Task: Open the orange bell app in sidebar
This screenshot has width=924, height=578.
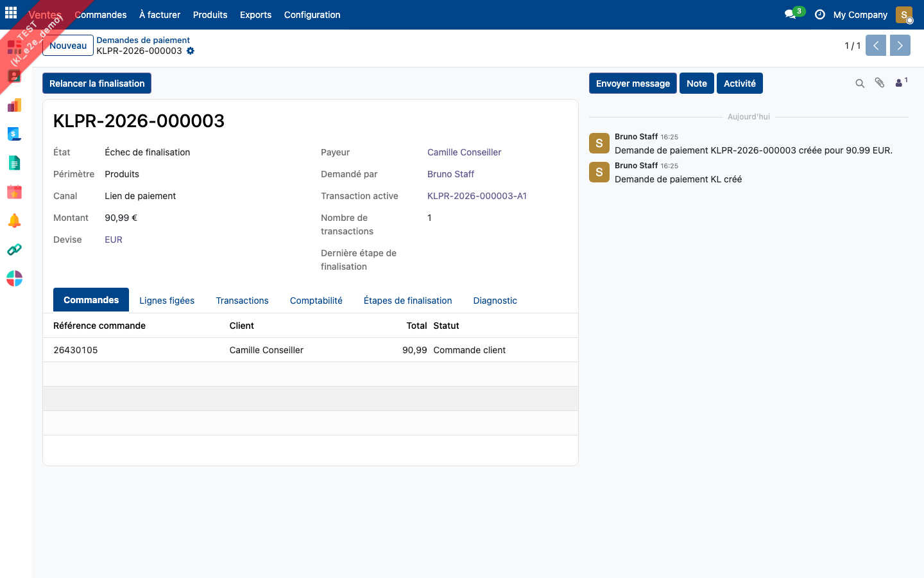Action: click(14, 221)
